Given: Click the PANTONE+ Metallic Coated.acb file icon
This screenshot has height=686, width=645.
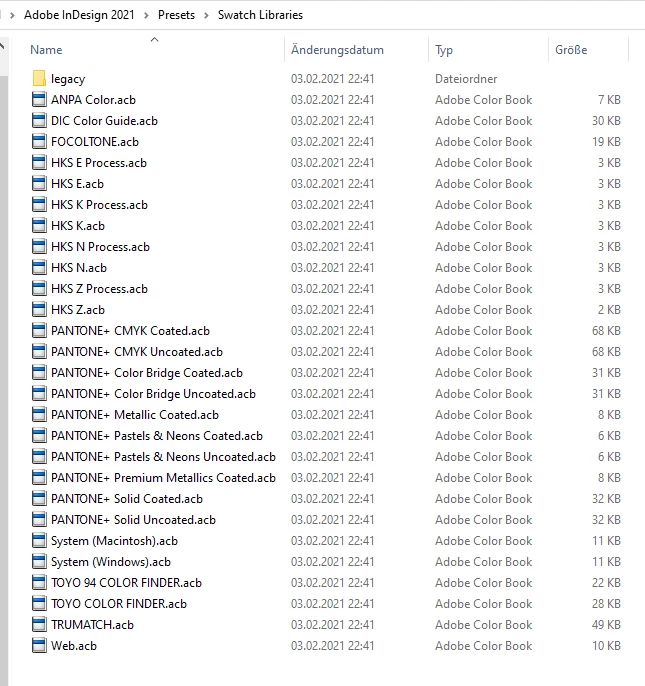Looking at the screenshot, I should [39, 415].
